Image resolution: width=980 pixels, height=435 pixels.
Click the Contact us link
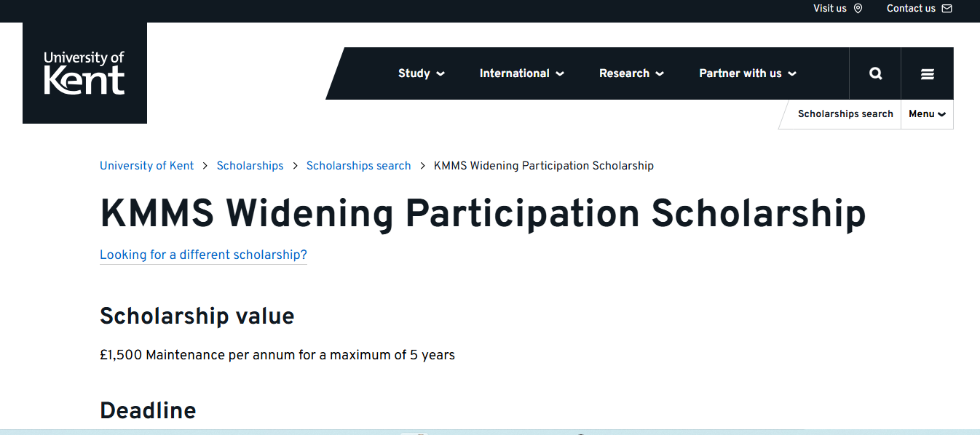pos(911,8)
